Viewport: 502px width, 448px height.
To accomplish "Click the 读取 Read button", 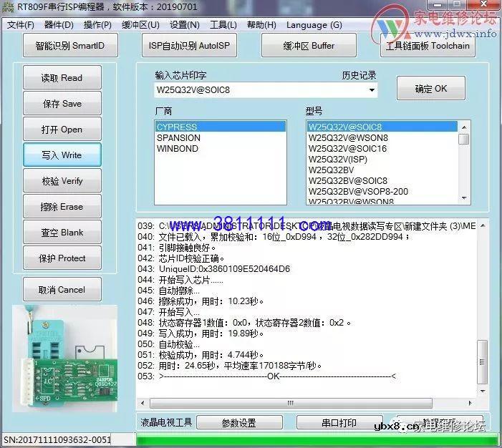I will pos(62,78).
